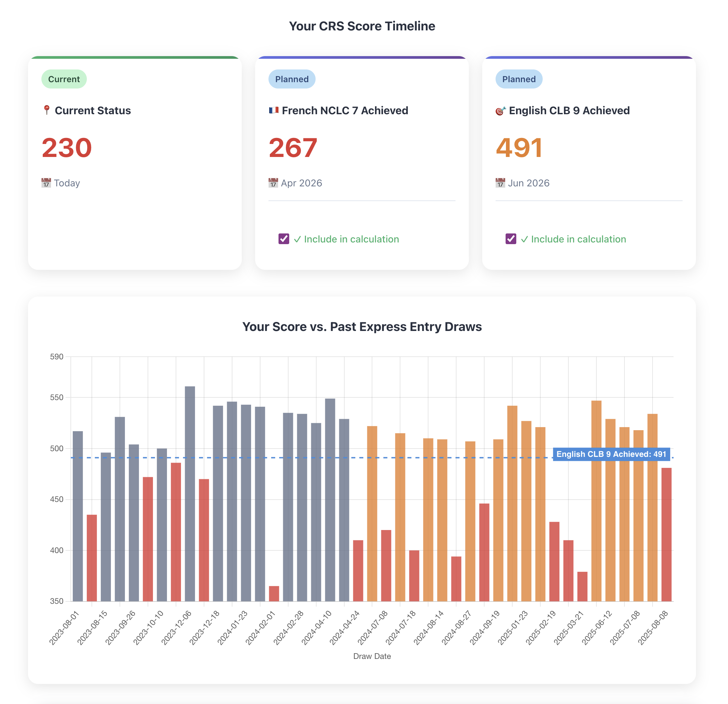728x704 pixels.
Task: Click the last red bar at 2025-08-08
Action: point(666,535)
